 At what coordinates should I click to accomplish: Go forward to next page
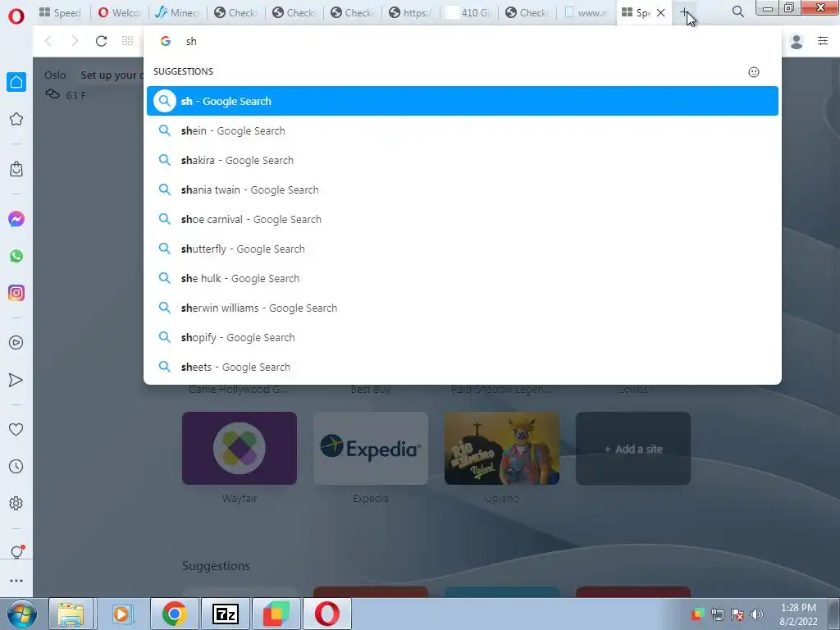[75, 41]
